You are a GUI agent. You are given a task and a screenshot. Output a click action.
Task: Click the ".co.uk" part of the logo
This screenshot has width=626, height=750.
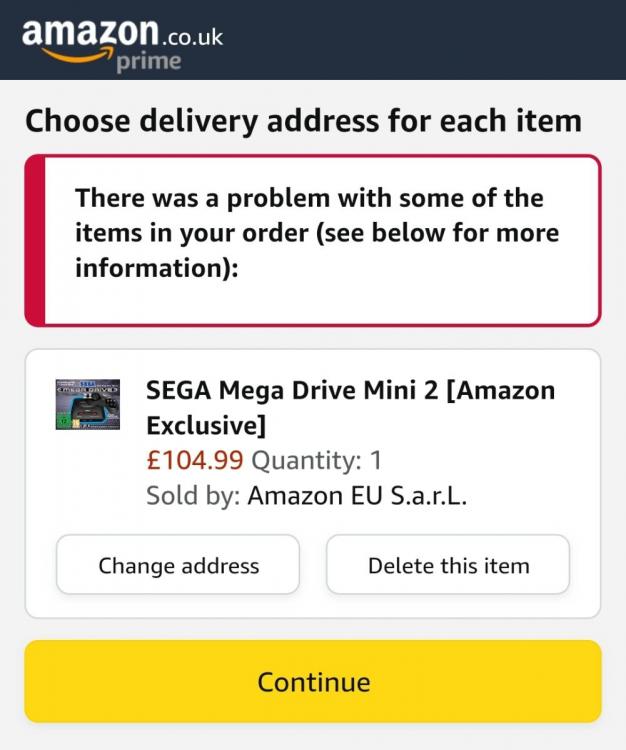[189, 37]
